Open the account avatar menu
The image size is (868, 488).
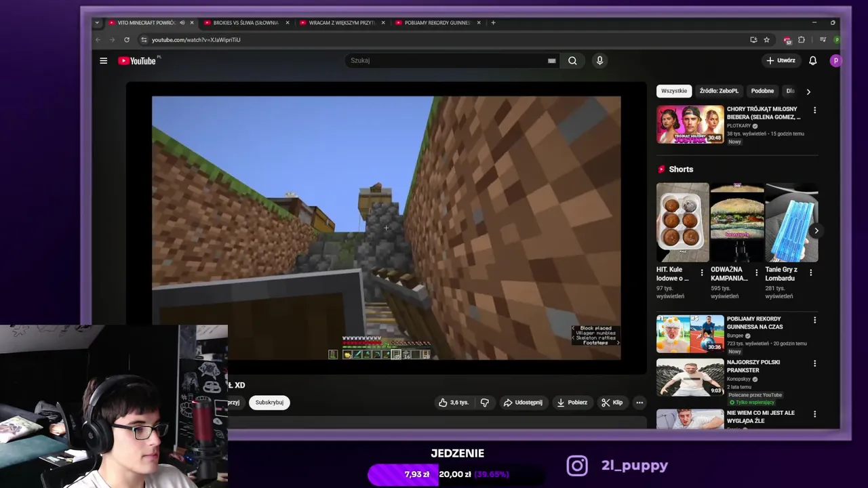point(835,60)
